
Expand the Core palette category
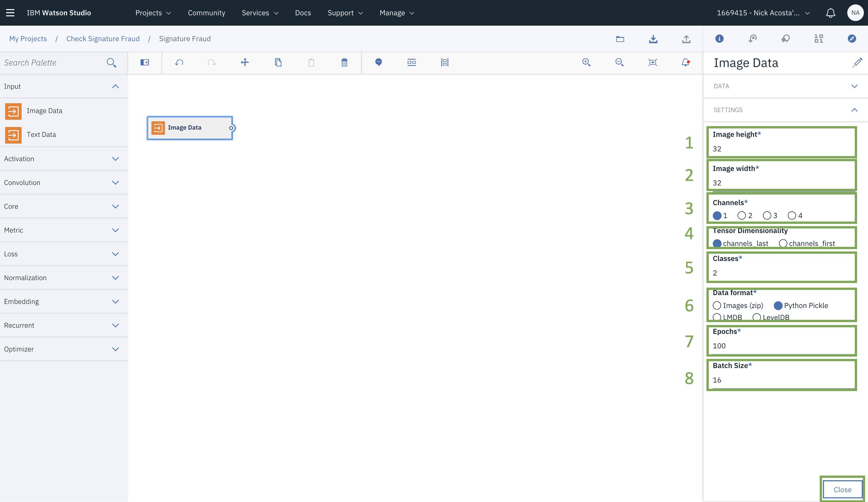(x=64, y=206)
